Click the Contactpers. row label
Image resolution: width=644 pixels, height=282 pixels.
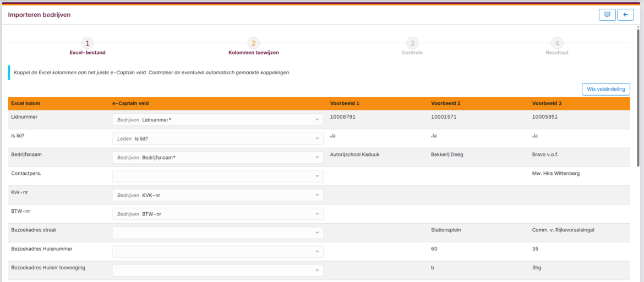pos(26,173)
